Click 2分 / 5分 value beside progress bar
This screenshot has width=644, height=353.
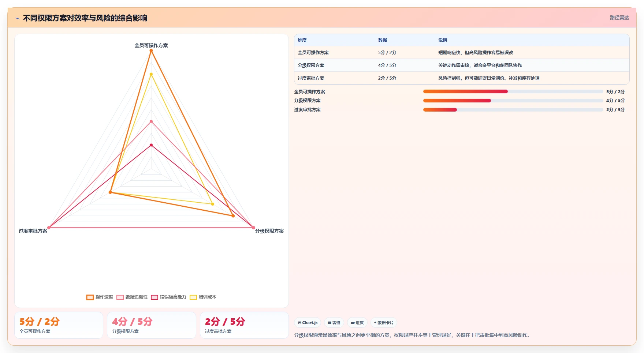615,110
